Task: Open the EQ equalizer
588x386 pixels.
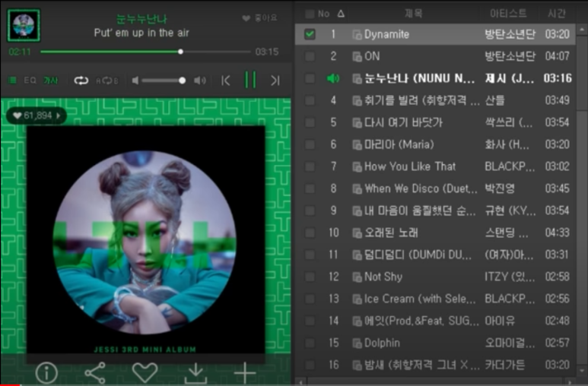Action: 30,81
